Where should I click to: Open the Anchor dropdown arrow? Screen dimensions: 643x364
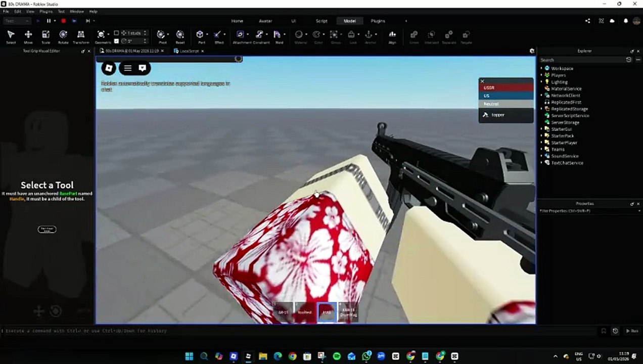pyautogui.click(x=376, y=35)
